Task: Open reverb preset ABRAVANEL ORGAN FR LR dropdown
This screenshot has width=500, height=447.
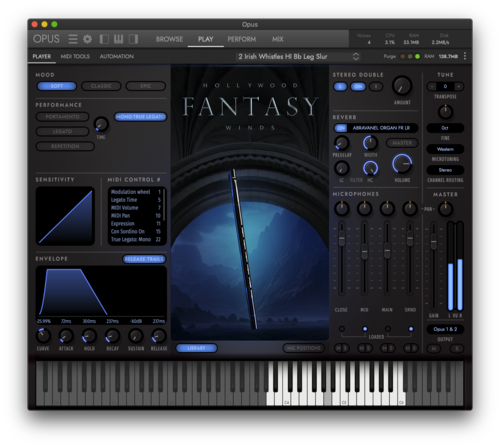Action: point(381,128)
